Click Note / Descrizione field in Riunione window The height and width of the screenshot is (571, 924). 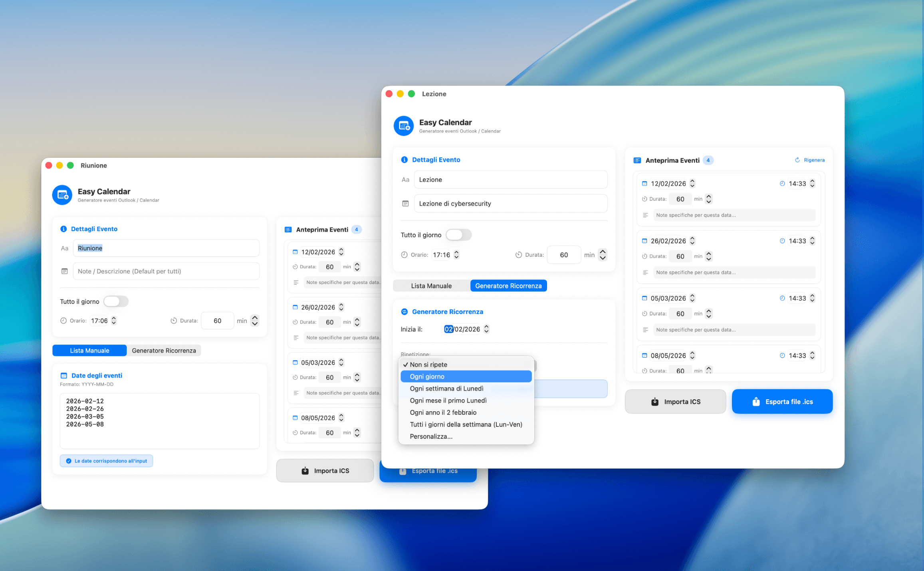click(x=166, y=272)
